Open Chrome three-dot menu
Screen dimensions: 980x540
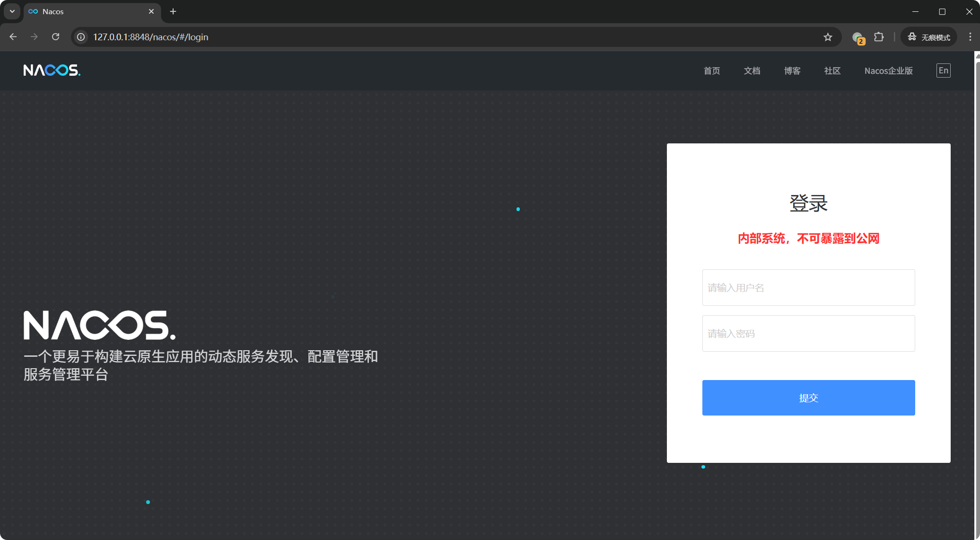[970, 37]
